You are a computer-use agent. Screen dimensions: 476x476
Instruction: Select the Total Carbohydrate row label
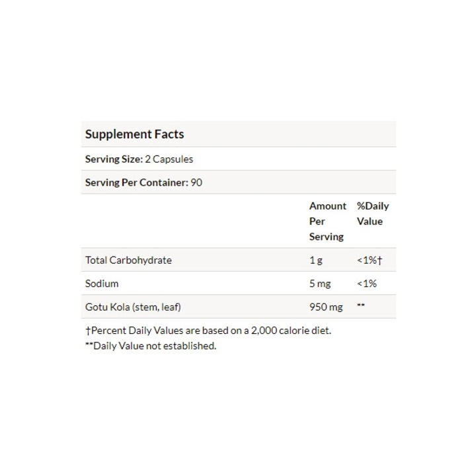[x=128, y=260]
